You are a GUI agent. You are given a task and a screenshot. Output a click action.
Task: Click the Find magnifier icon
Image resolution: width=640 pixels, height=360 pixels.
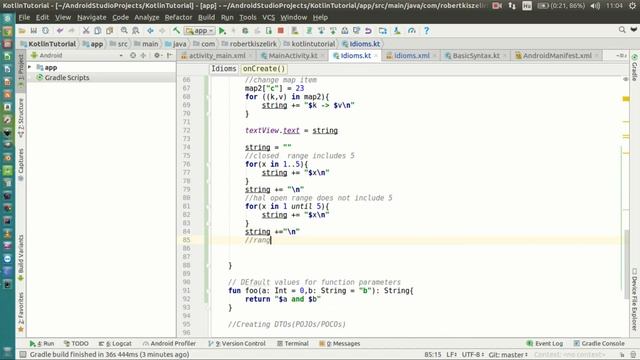point(124,31)
